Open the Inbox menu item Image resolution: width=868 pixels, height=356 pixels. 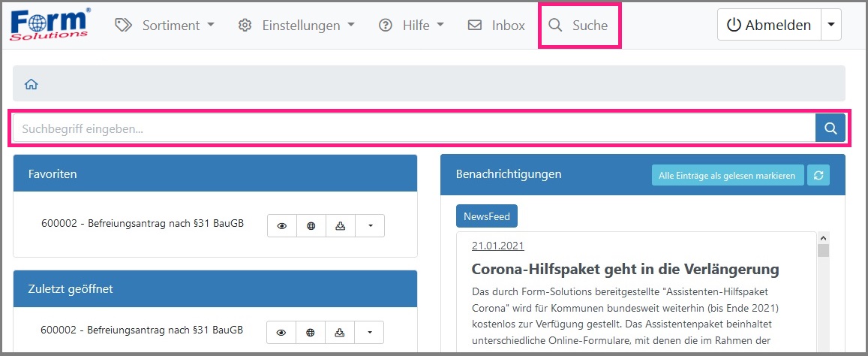pos(497,25)
